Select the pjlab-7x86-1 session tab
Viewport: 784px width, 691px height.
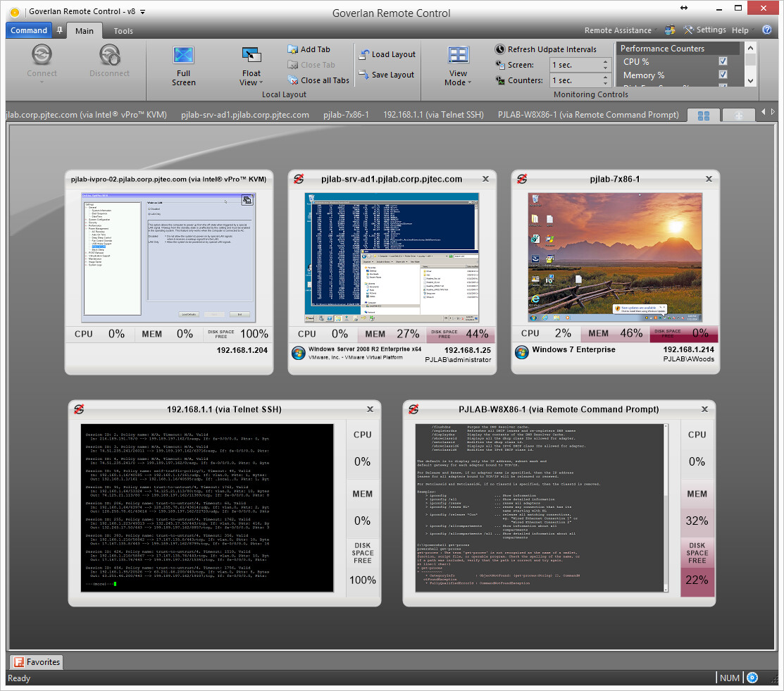345,115
